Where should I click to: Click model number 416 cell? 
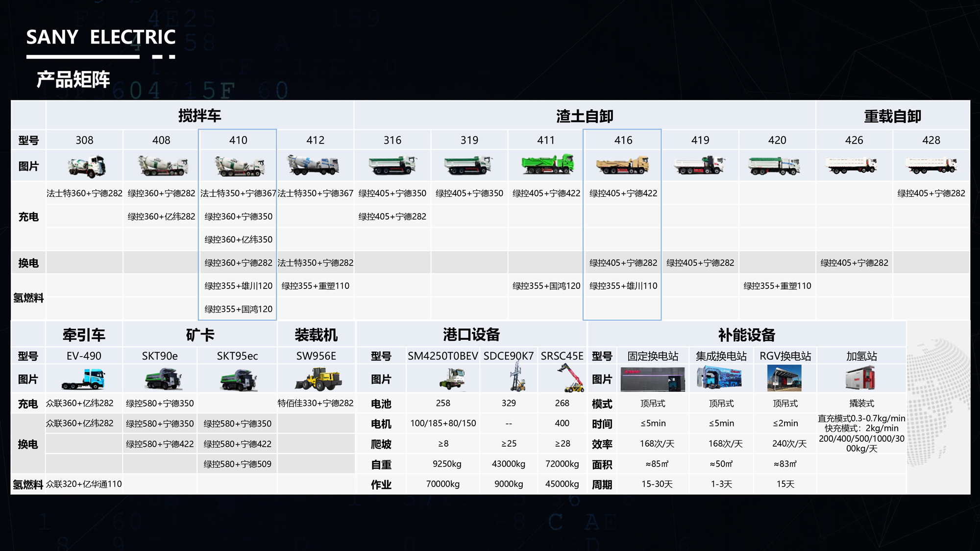(x=623, y=140)
